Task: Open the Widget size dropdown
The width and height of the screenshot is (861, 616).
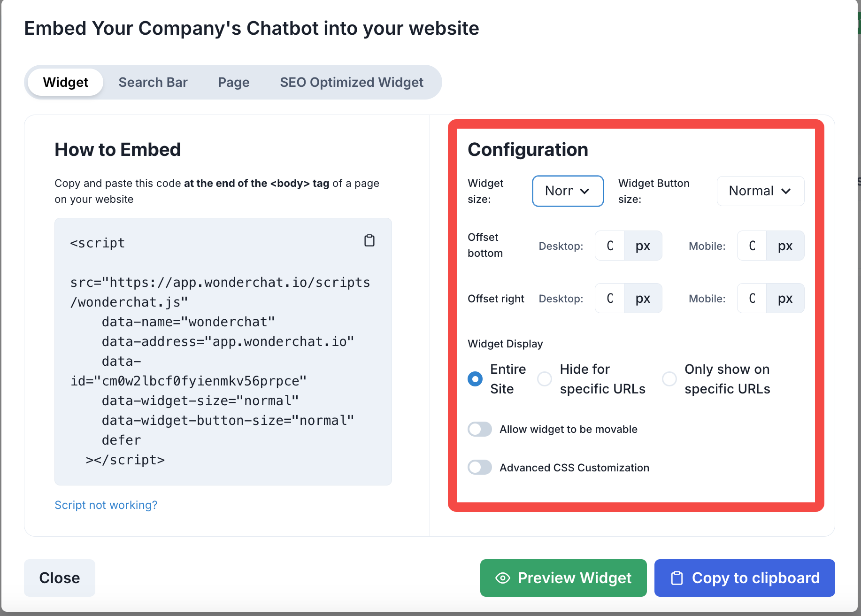Action: (568, 191)
